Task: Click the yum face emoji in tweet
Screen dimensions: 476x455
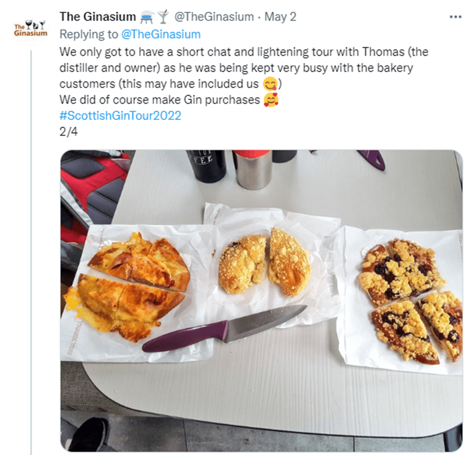Action: 270,84
